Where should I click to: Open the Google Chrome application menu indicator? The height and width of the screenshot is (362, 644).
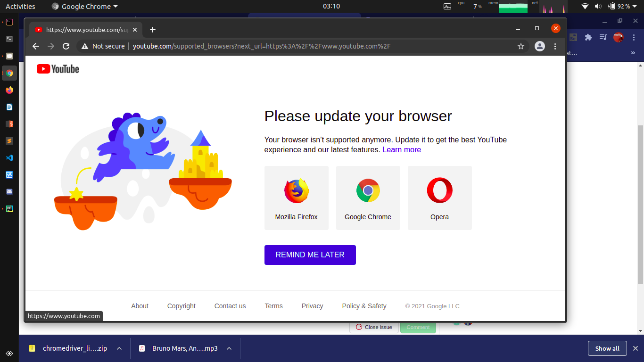84,6
